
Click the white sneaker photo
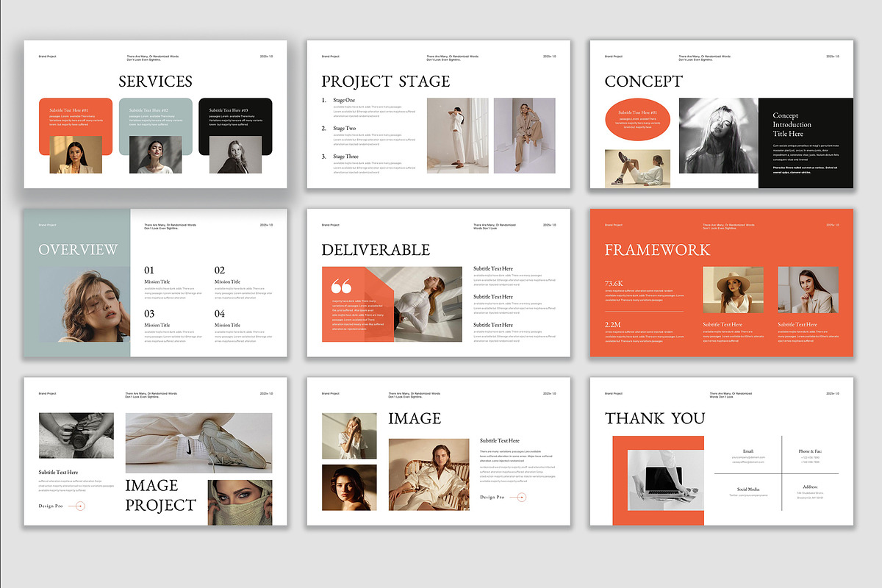[x=198, y=442]
